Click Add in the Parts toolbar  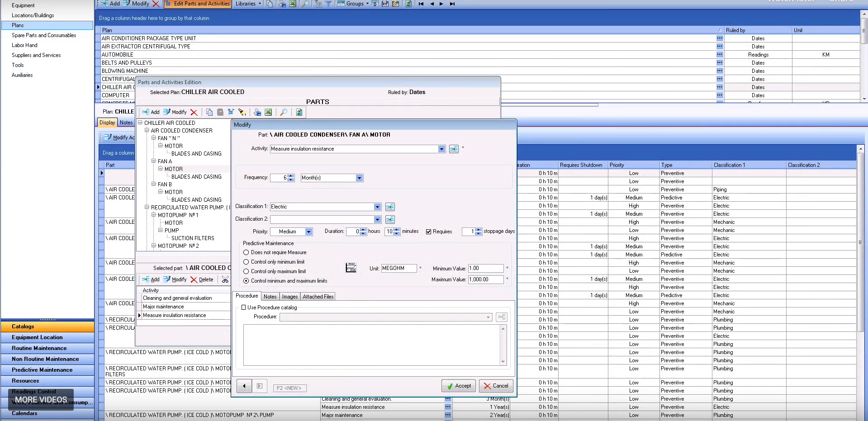click(x=151, y=112)
